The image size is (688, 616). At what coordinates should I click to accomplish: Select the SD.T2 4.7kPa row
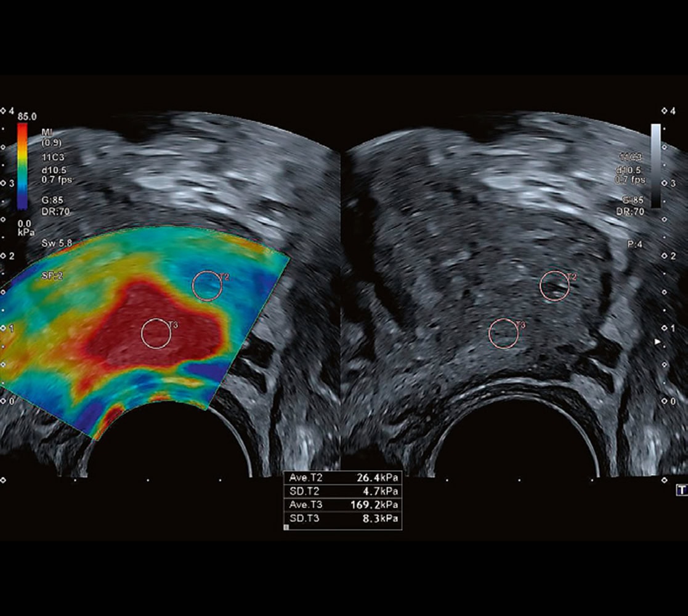(342, 491)
